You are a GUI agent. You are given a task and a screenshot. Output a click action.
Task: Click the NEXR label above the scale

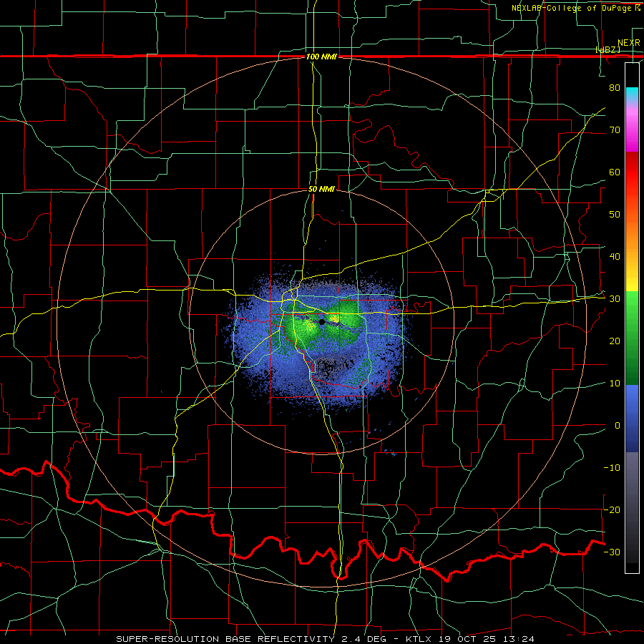click(629, 43)
